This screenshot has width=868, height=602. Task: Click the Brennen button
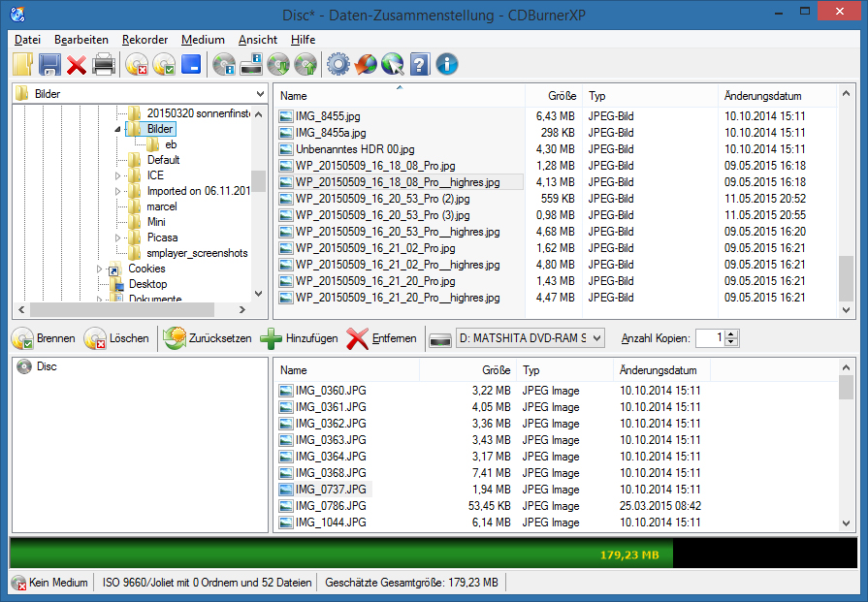(44, 338)
